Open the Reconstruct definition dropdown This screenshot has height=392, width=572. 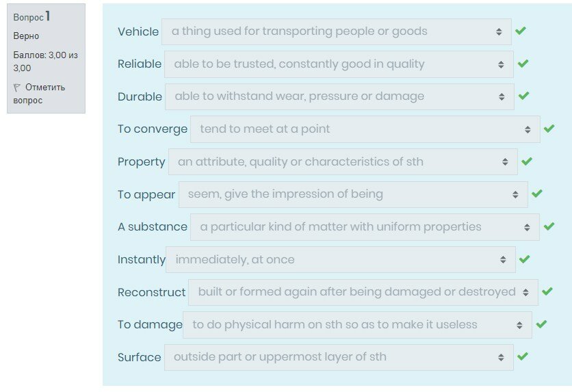click(x=363, y=292)
